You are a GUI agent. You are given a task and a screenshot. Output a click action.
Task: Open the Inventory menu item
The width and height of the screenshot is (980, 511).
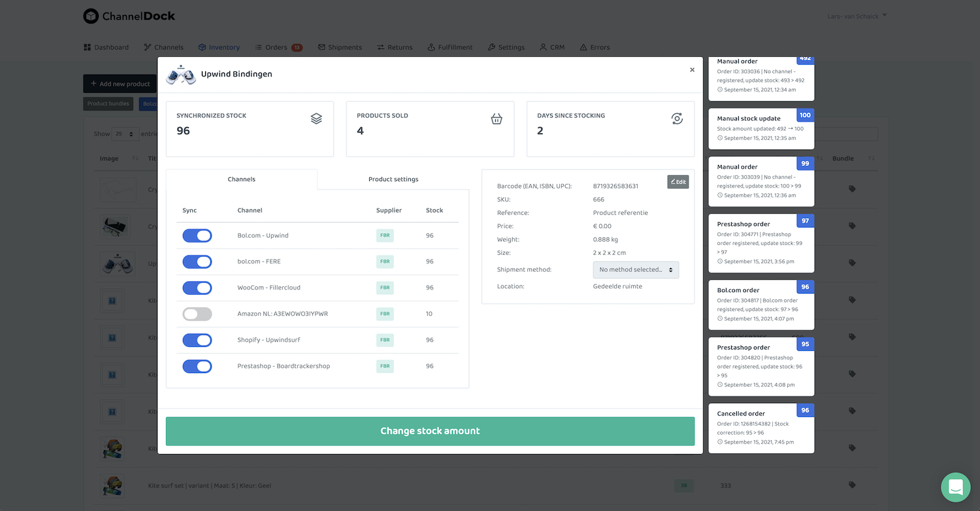219,47
